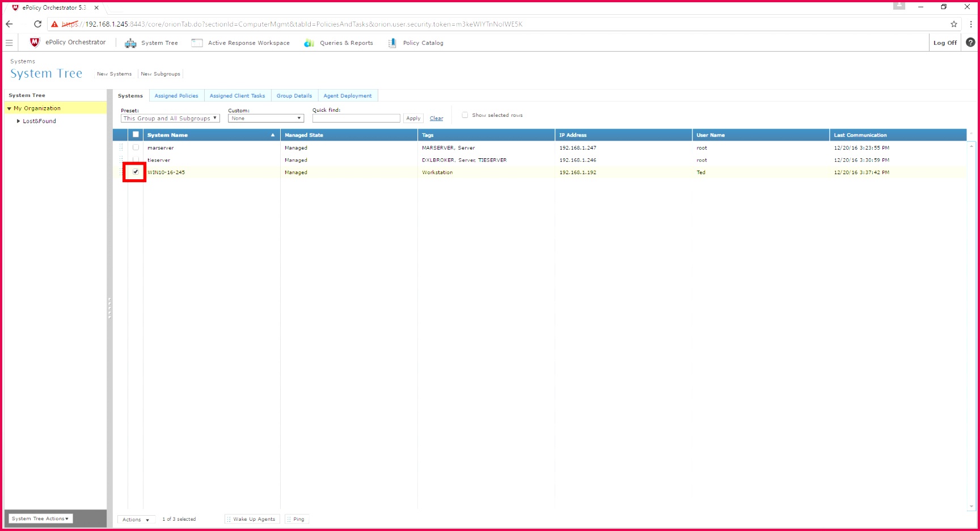Viewport: 980px width, 531px height.
Task: Open the Group Details tab
Action: (294, 96)
